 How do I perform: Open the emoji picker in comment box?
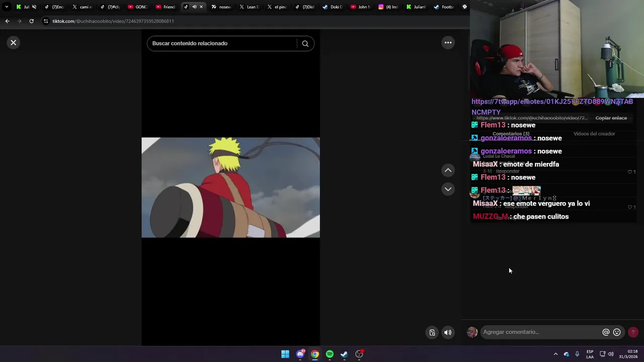coord(617,332)
